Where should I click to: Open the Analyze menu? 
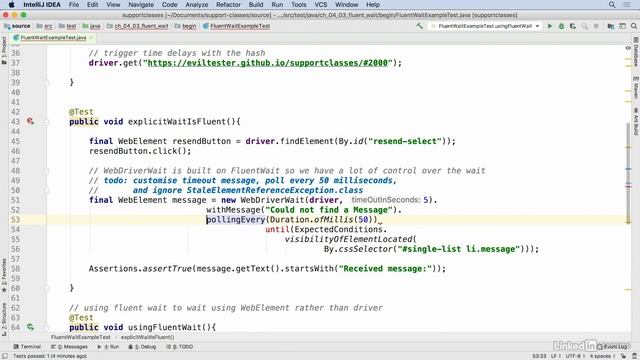[197, 4]
